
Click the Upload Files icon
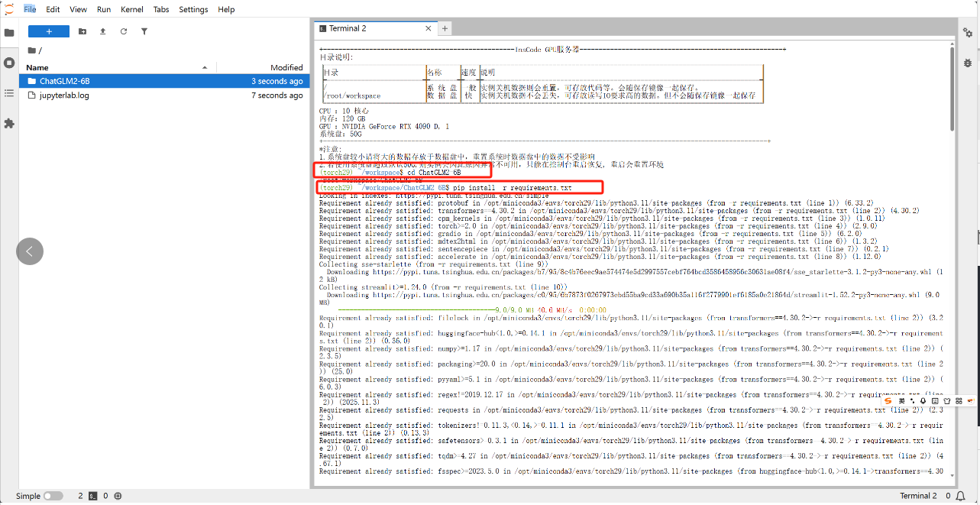(x=103, y=31)
